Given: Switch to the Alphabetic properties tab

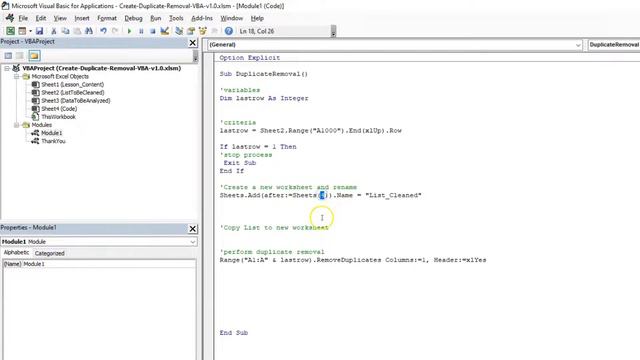Looking at the screenshot, I should point(16,253).
